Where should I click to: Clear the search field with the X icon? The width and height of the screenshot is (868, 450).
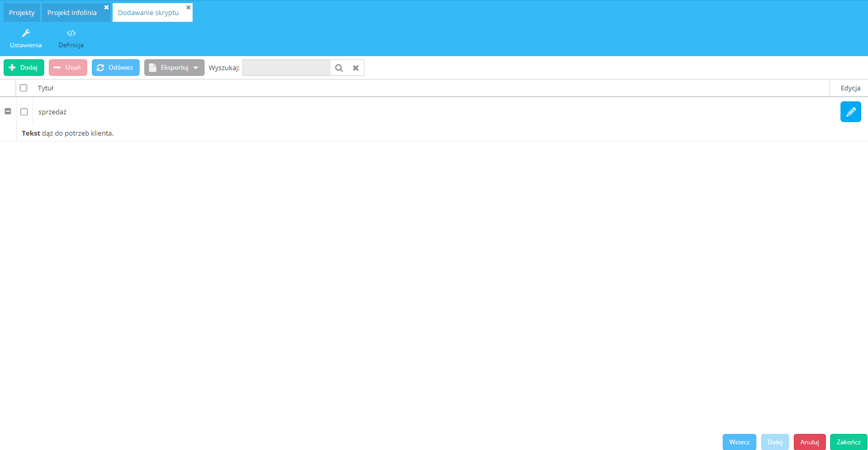(356, 68)
